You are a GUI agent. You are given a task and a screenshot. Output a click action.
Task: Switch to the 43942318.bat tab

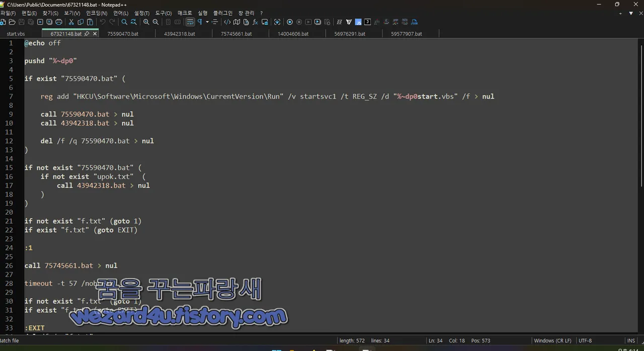coord(179,34)
